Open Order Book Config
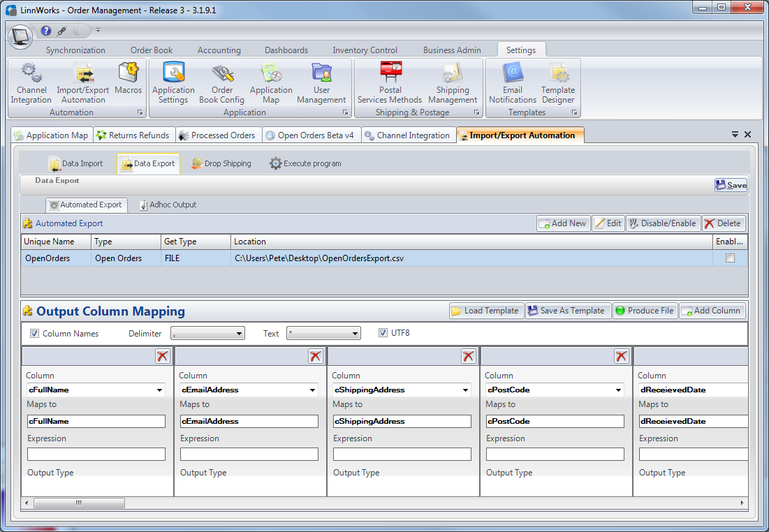Image resolution: width=769 pixels, height=532 pixels. coord(221,83)
